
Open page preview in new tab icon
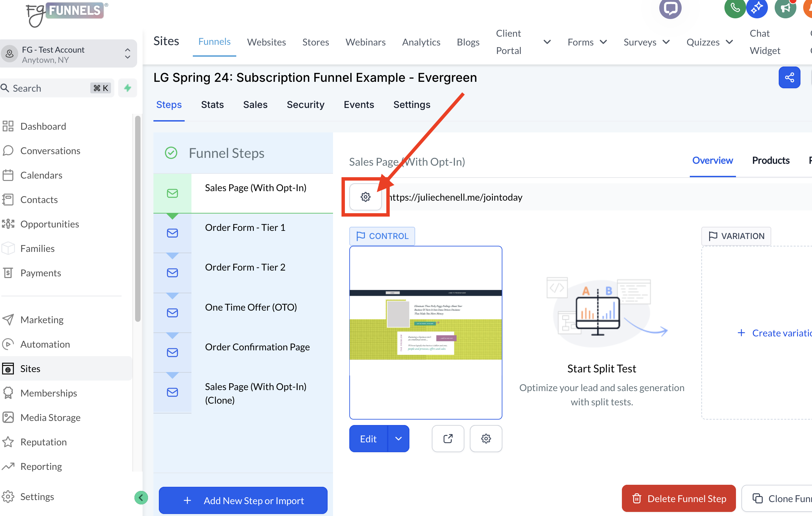pos(448,439)
